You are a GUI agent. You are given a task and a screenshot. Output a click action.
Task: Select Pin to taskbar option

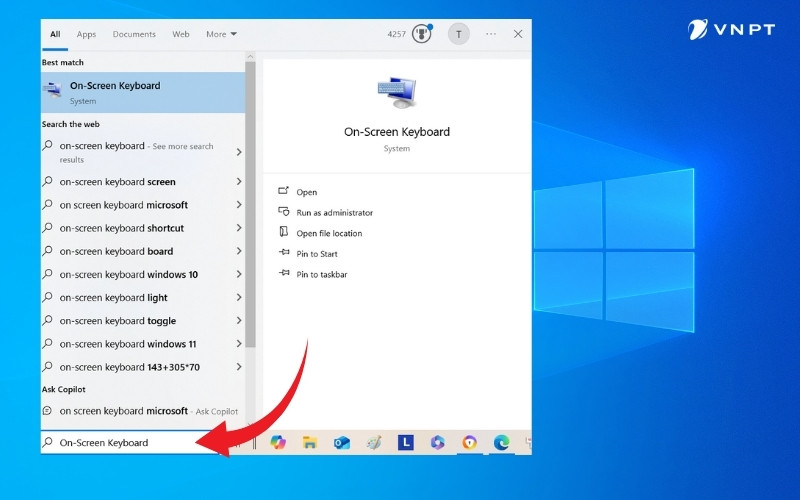(x=321, y=275)
